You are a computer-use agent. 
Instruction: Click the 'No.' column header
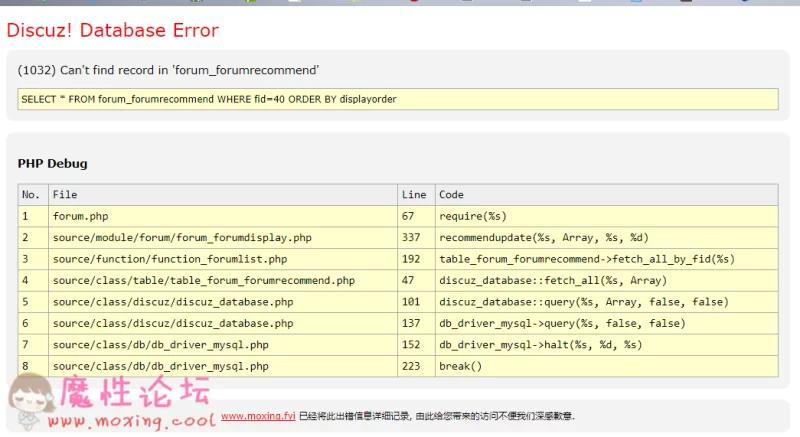(x=31, y=195)
